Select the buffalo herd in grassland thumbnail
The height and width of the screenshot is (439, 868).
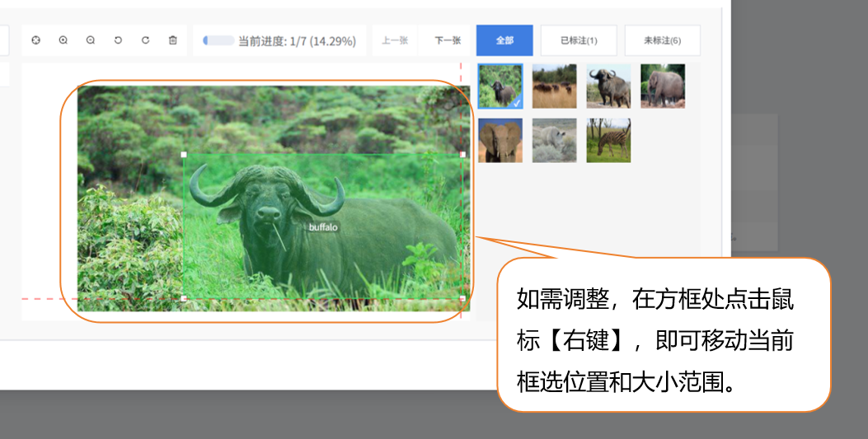point(554,86)
